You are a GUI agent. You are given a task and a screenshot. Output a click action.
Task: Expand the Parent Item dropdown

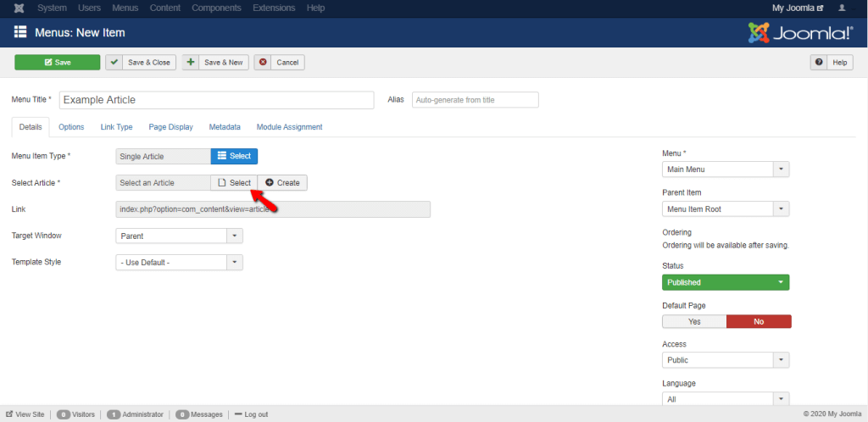[726, 209]
